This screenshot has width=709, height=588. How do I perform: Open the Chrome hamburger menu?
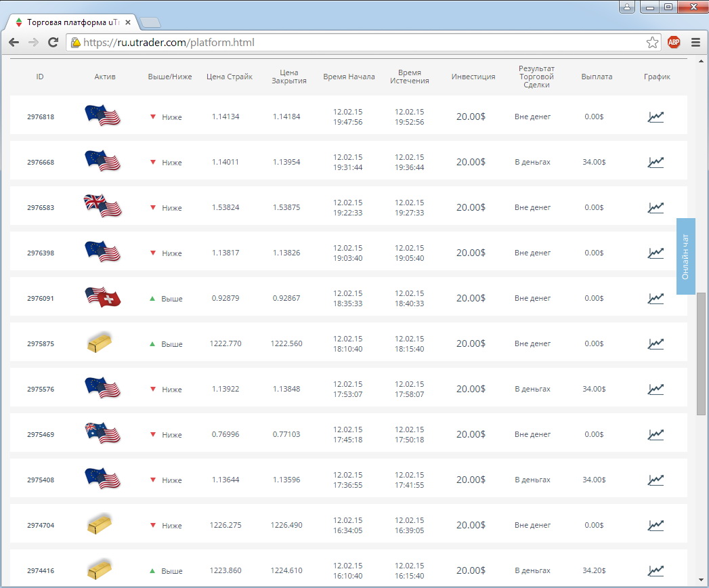tap(695, 43)
